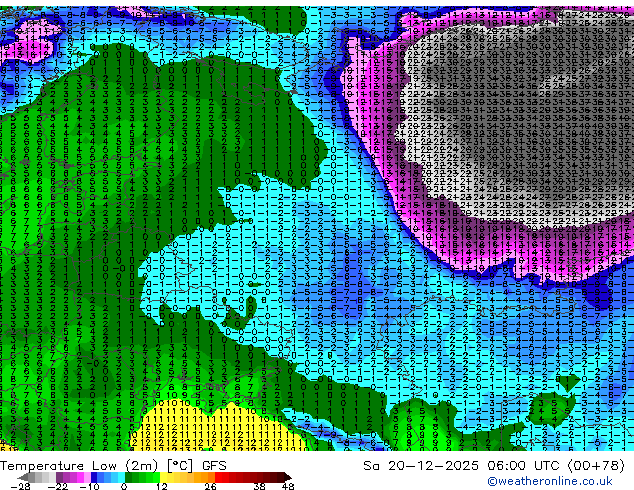Select the "0" legend label
Viewport: 634px width, 490px height.
coord(124,486)
